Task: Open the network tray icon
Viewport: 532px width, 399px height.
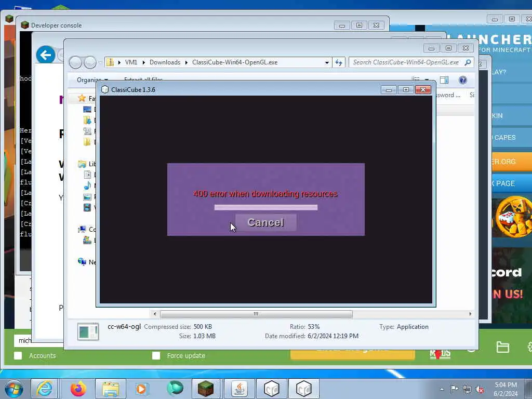Action: click(467, 389)
